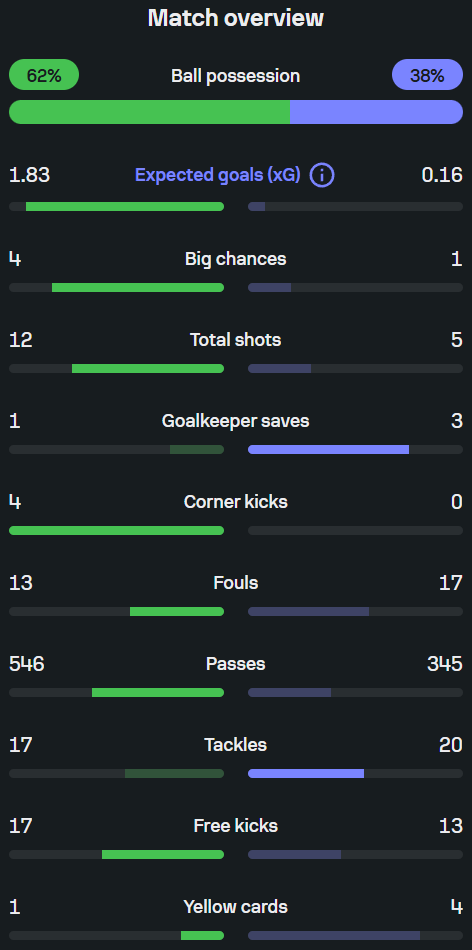The width and height of the screenshot is (472, 950).
Task: Click the Passes stat label
Action: [x=236, y=664]
